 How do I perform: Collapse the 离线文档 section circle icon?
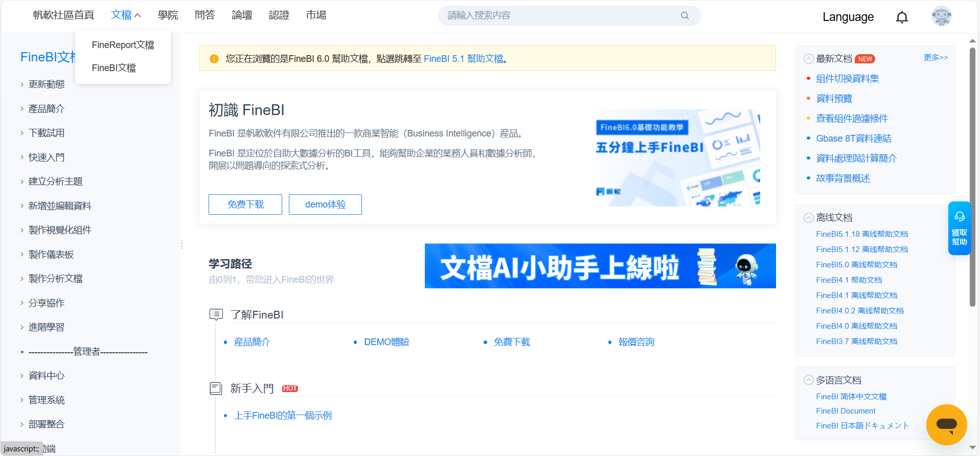[x=808, y=218]
